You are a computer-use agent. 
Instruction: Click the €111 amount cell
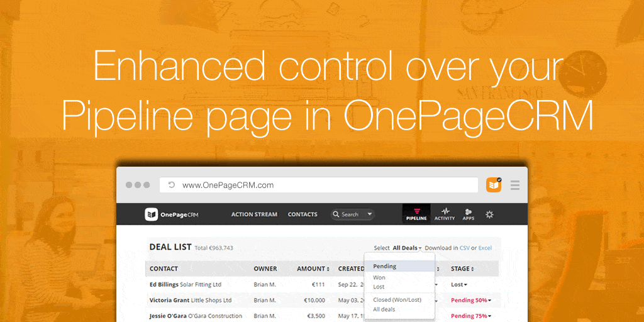(318, 284)
